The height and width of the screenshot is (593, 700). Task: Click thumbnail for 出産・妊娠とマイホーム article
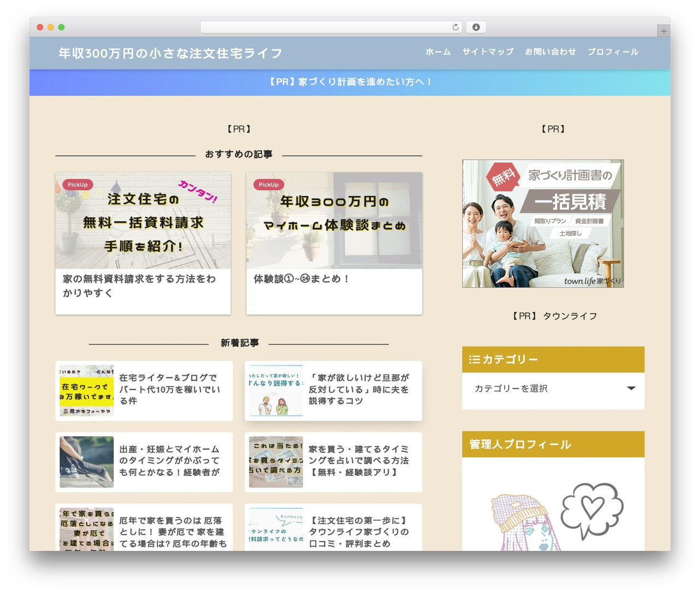[86, 462]
